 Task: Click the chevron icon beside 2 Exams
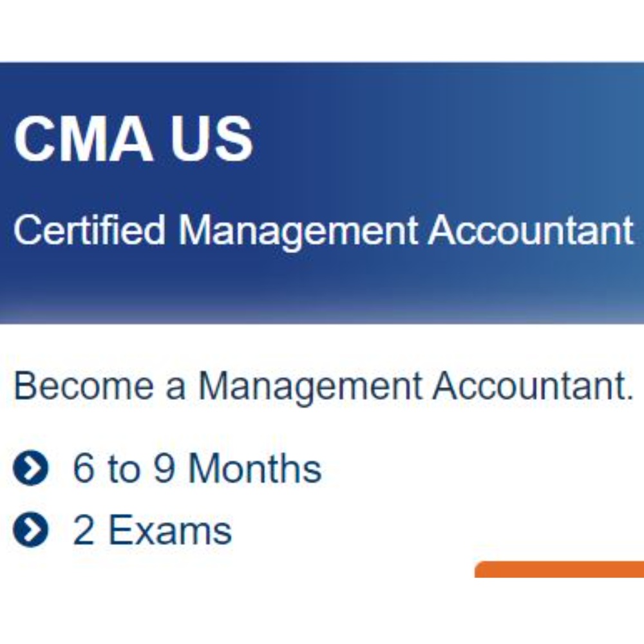click(x=30, y=532)
